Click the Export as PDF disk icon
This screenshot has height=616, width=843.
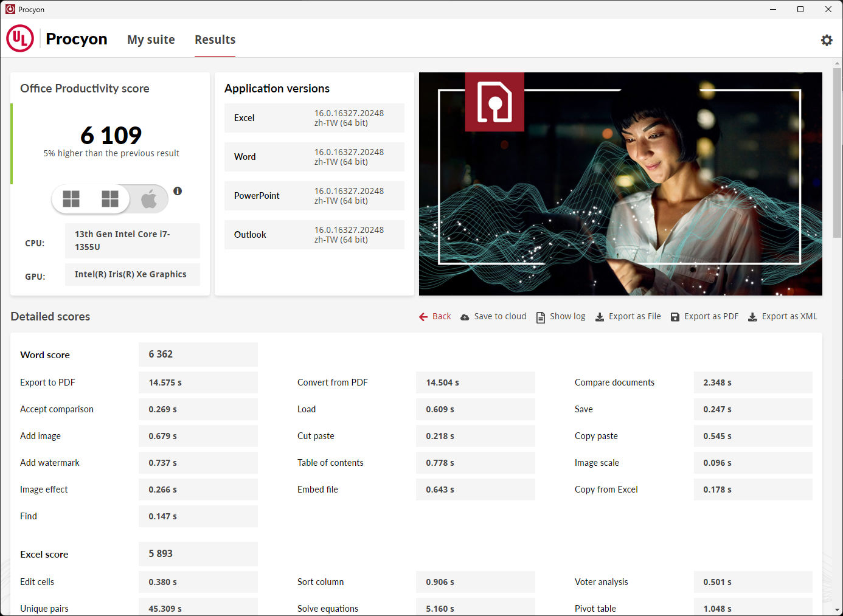[675, 317]
